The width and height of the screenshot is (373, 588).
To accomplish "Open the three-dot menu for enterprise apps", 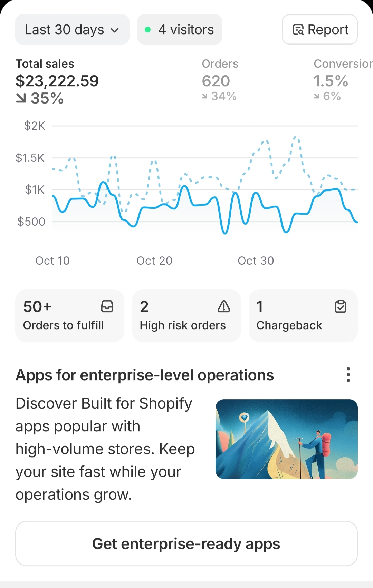I will tap(348, 375).
